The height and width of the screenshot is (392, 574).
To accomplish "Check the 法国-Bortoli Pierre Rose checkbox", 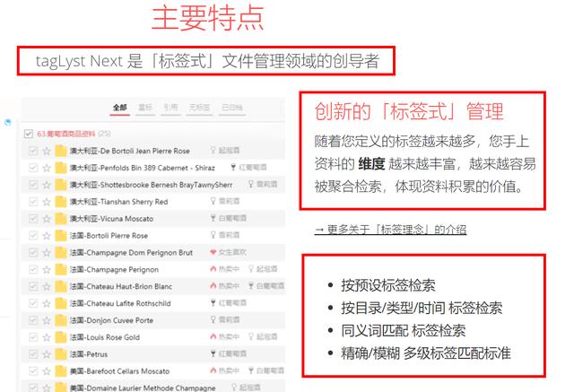I will click(33, 236).
